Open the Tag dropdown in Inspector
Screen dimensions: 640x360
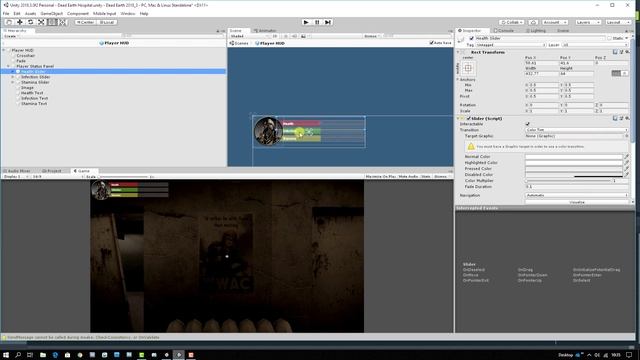point(511,45)
